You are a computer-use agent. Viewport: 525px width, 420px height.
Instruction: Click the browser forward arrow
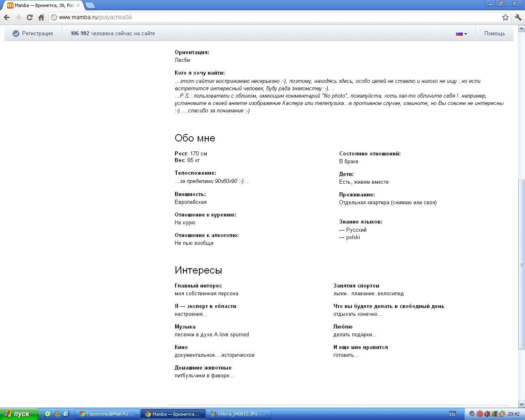(x=18, y=17)
